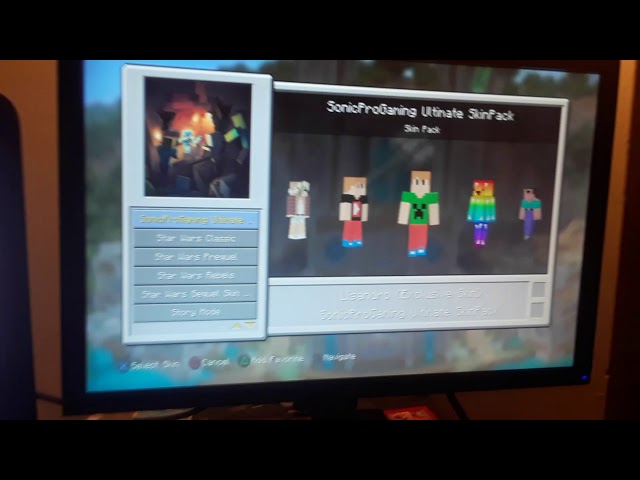Open Star Wars Sequel Skin pack
This screenshot has width=640, height=480.
(196, 294)
